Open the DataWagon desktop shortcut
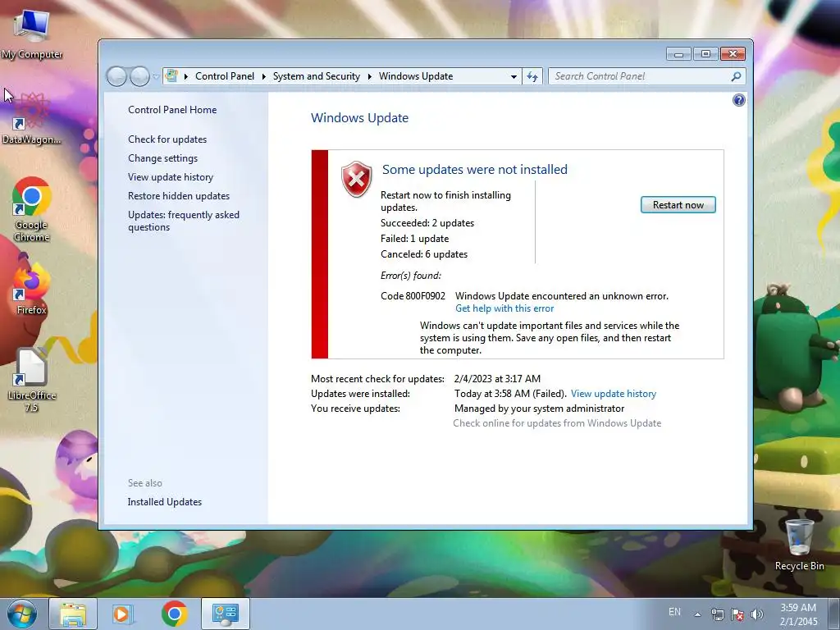The width and height of the screenshot is (840, 630). 31,119
